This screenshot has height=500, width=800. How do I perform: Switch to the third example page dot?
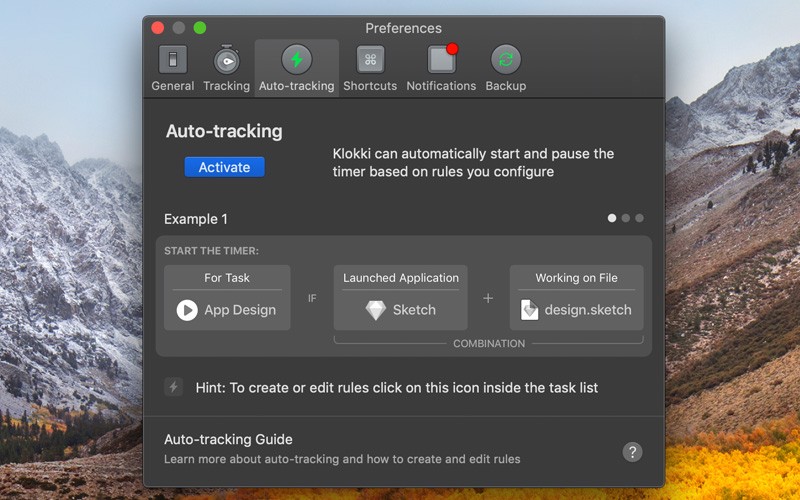[x=639, y=218]
